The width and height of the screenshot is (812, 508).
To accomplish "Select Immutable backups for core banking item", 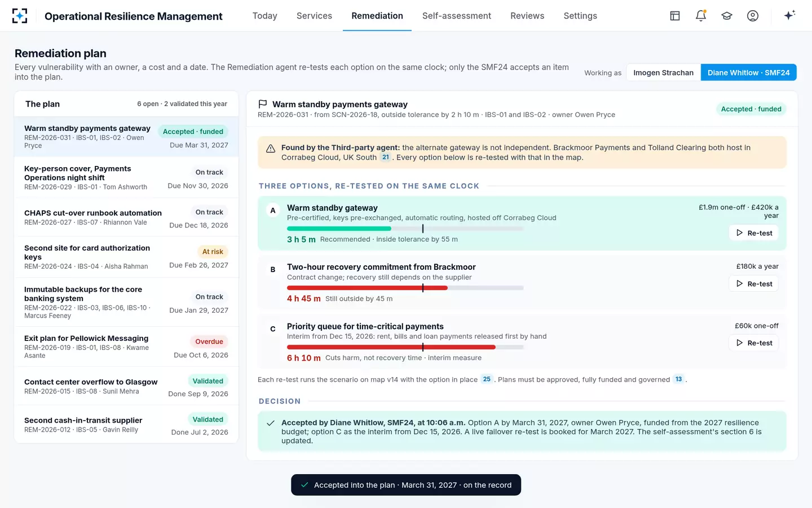I will pyautogui.click(x=126, y=302).
